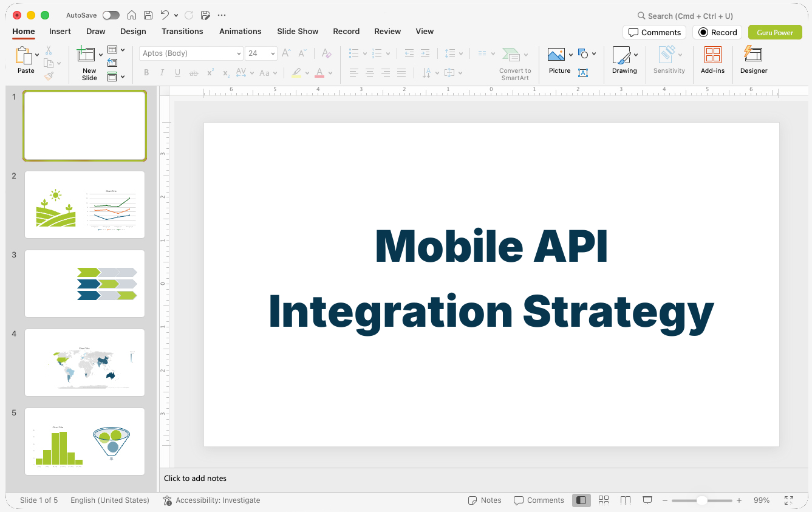Click the Picture insert icon
The image size is (812, 512).
click(x=557, y=55)
